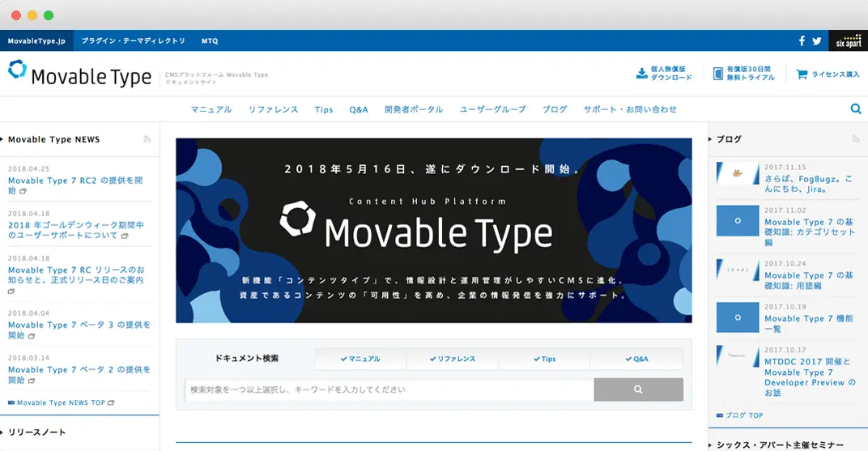Click the ライセンス購入 shopping cart icon
The height and width of the screenshot is (451, 868).
click(x=802, y=74)
